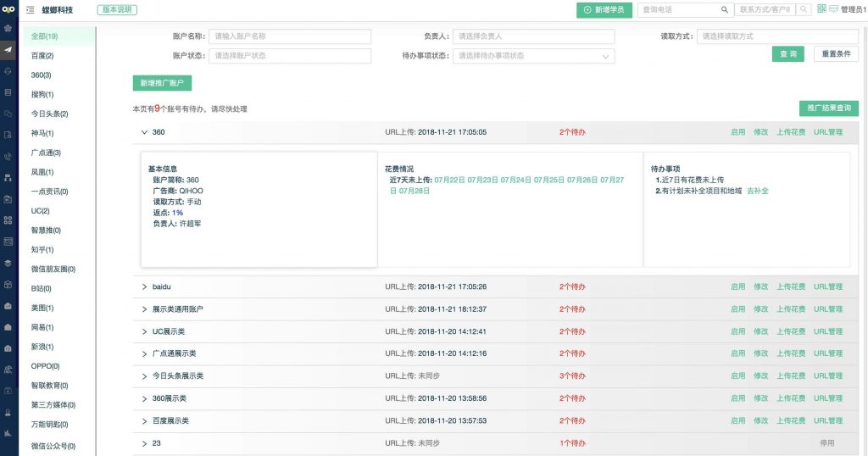The image size is (868, 456).
Task: Click the magnifier icon in 查询电话 box
Action: point(724,10)
